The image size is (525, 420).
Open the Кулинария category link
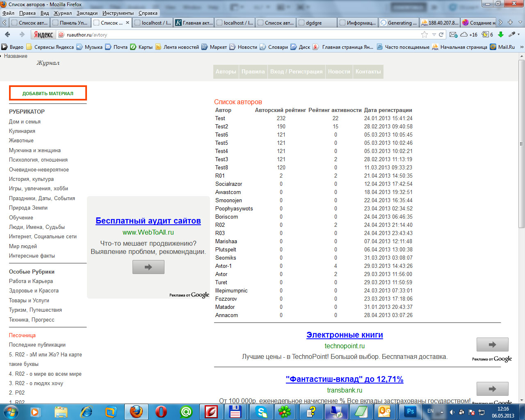22,131
